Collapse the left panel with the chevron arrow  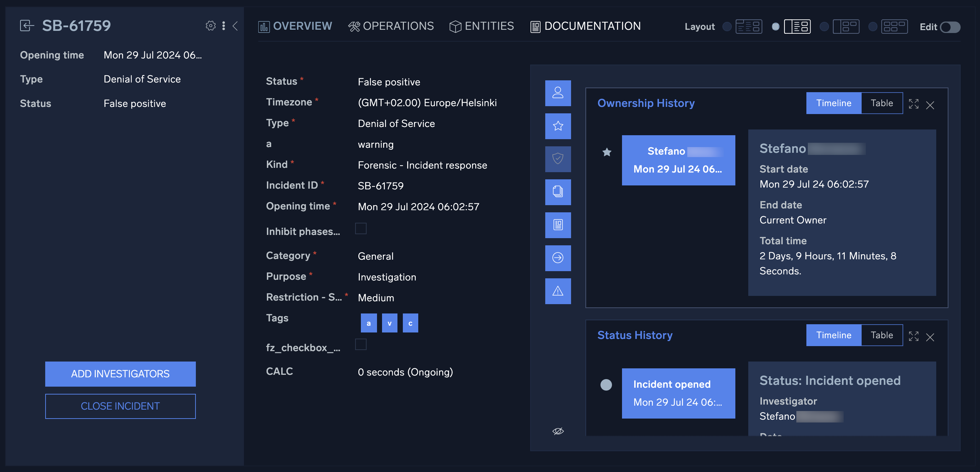(235, 26)
